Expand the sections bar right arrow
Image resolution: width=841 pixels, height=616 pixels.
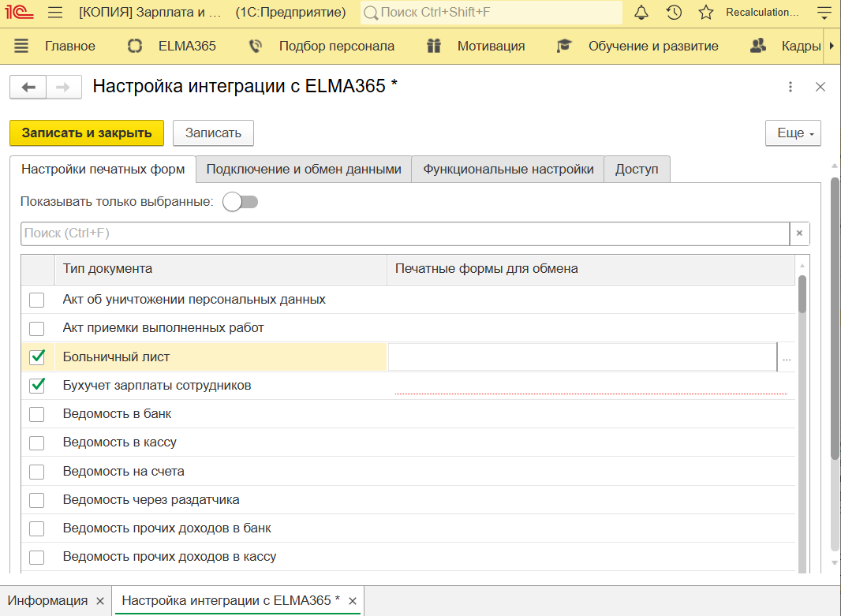832,46
